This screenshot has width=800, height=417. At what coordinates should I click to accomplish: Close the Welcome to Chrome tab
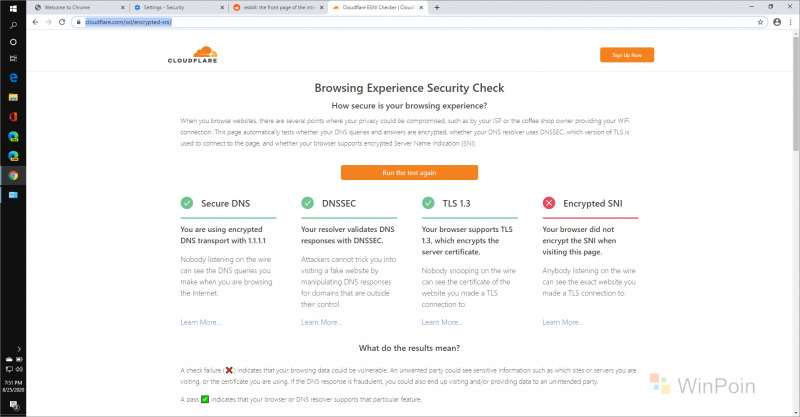click(x=122, y=8)
